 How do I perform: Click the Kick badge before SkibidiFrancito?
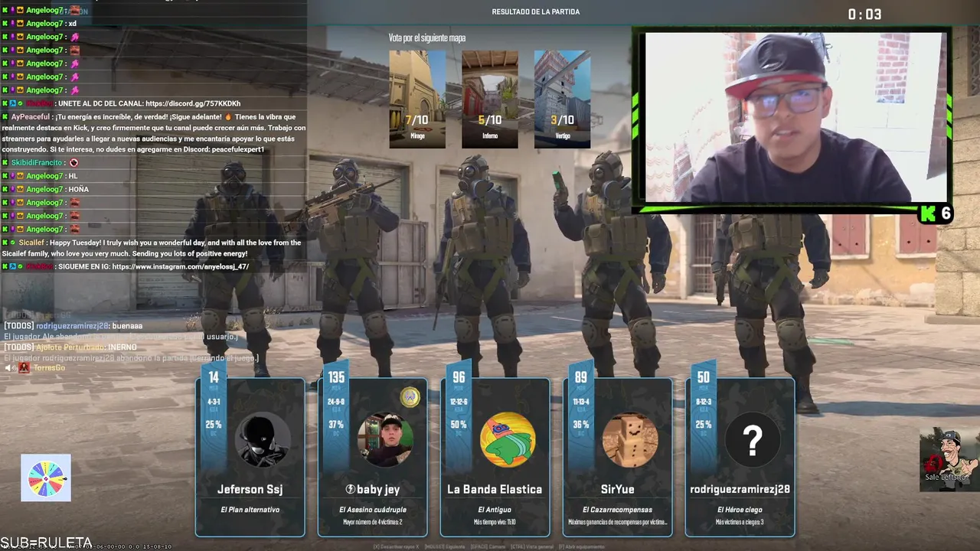[x=5, y=163]
